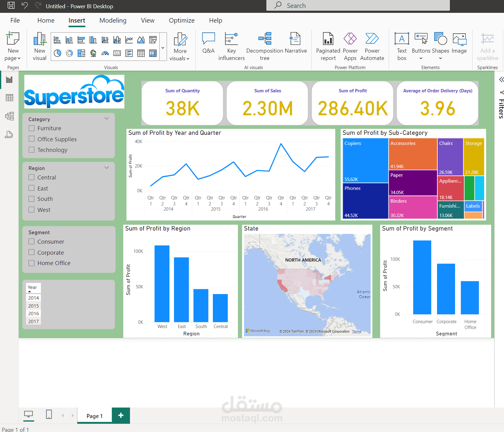The width and height of the screenshot is (504, 432).
Task: Switch to desktop layout view
Action: click(28, 414)
